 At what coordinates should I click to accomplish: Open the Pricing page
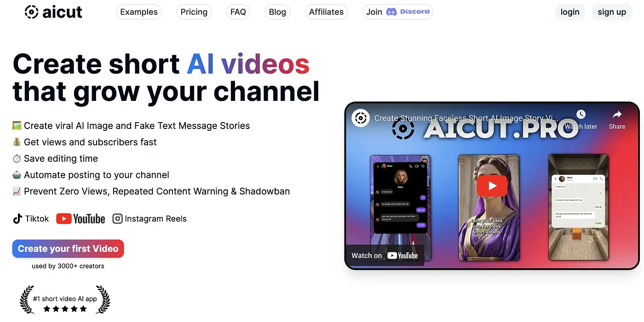point(194,12)
